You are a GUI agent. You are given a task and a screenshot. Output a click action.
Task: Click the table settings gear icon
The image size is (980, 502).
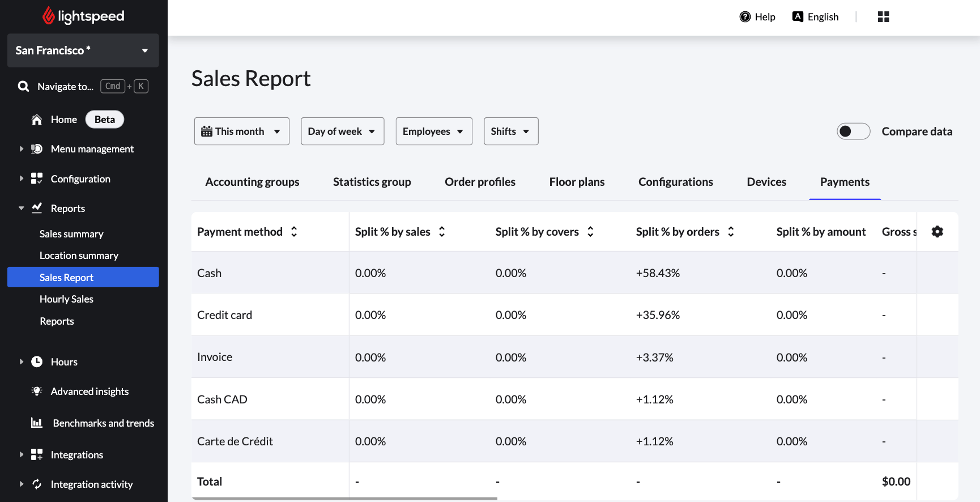tap(937, 232)
